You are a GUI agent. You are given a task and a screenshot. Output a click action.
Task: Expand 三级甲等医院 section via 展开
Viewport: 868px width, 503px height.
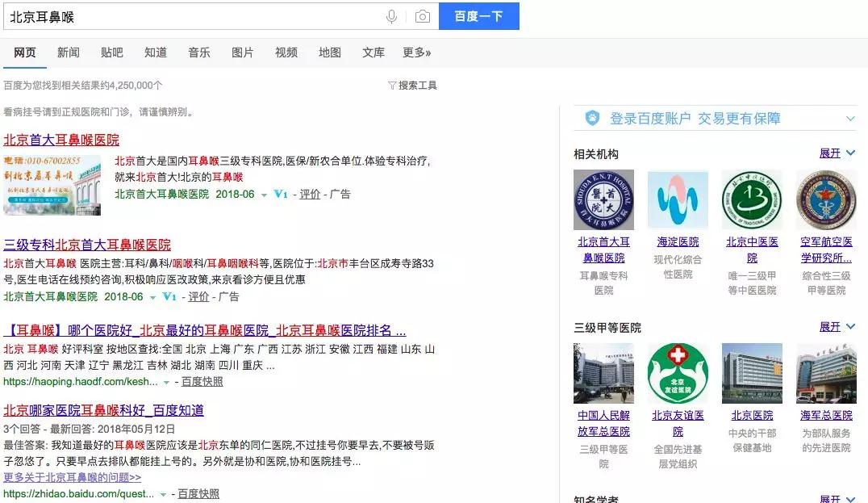[837, 327]
